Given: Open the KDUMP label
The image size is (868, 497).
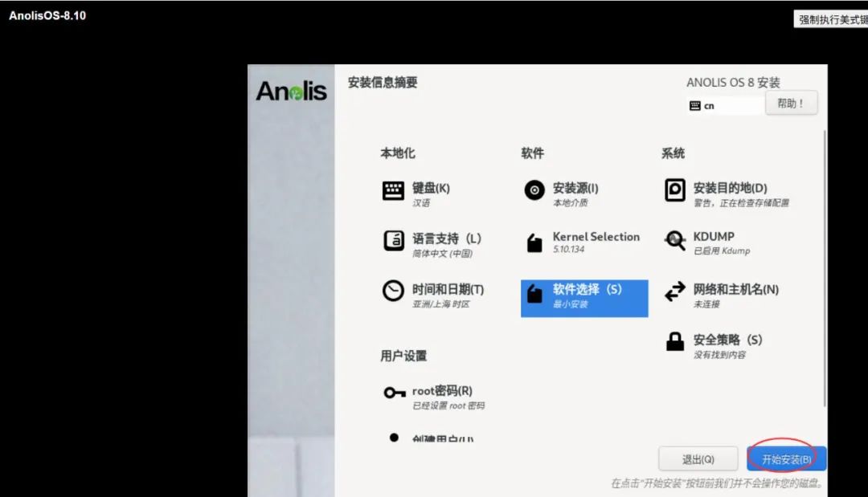Looking at the screenshot, I should (714, 237).
